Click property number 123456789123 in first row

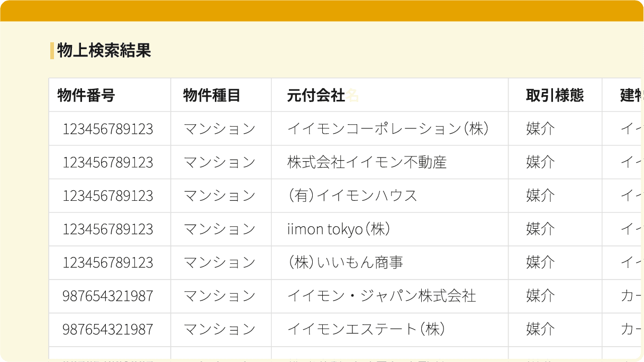click(108, 129)
